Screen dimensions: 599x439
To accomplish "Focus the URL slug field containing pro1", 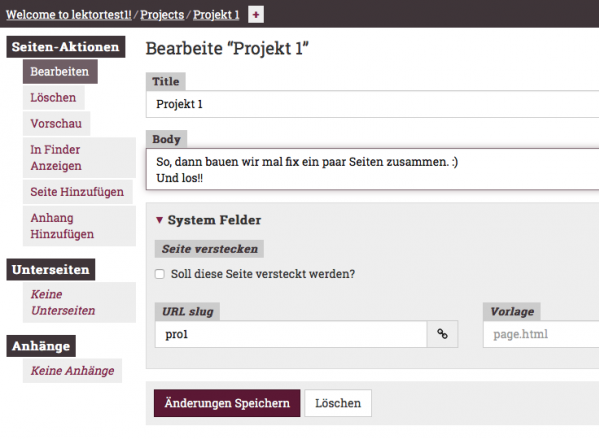I will click(291, 334).
